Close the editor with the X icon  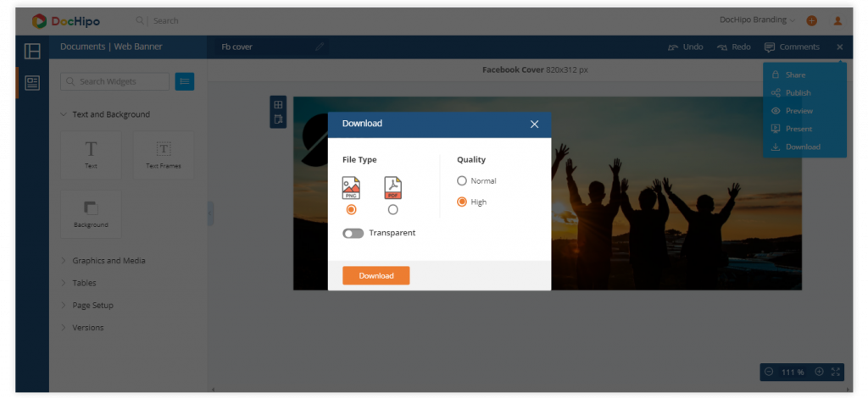(x=840, y=47)
